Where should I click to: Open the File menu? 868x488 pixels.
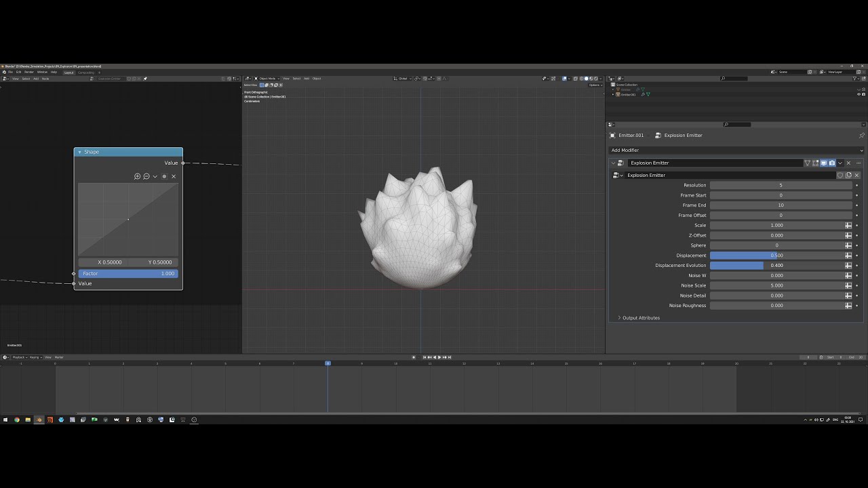[10, 72]
